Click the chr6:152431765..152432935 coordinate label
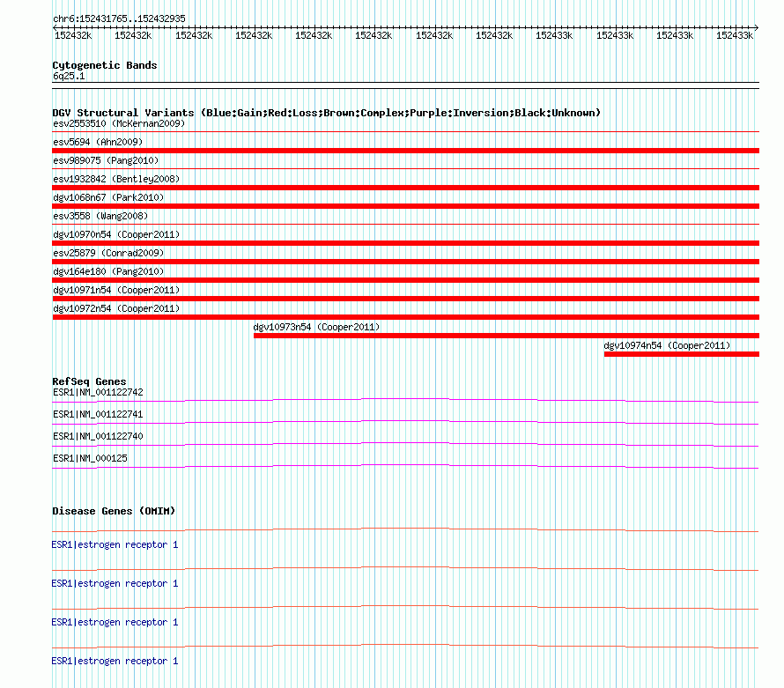Viewport: 784px width, 688px height. (119, 18)
